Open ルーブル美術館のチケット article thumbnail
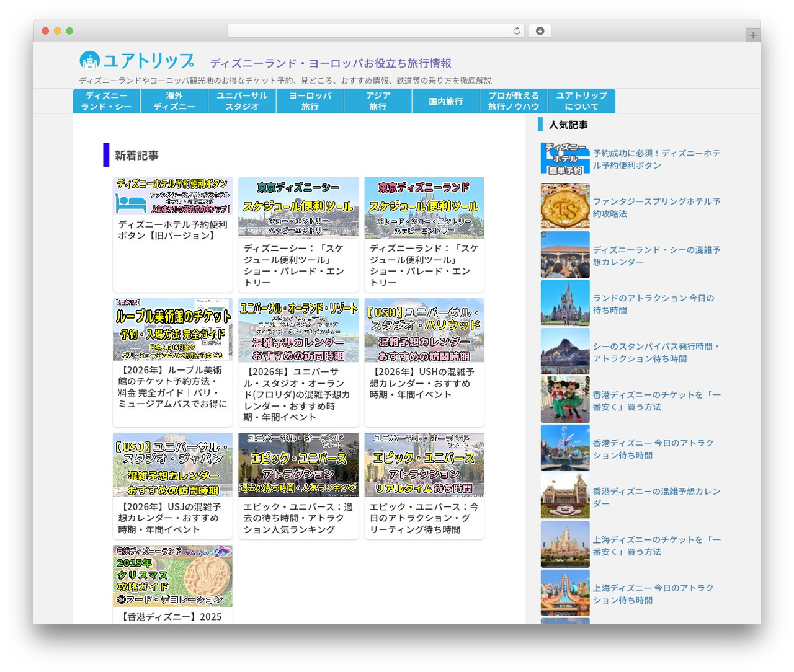 [x=172, y=329]
